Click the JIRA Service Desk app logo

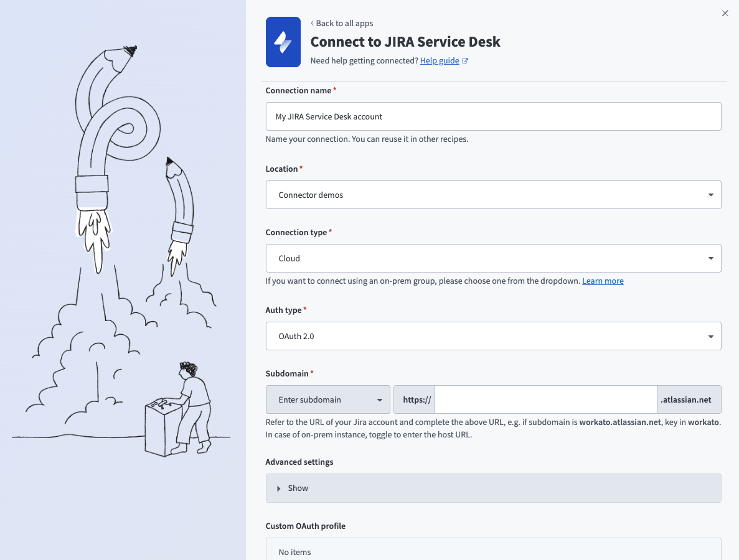283,42
